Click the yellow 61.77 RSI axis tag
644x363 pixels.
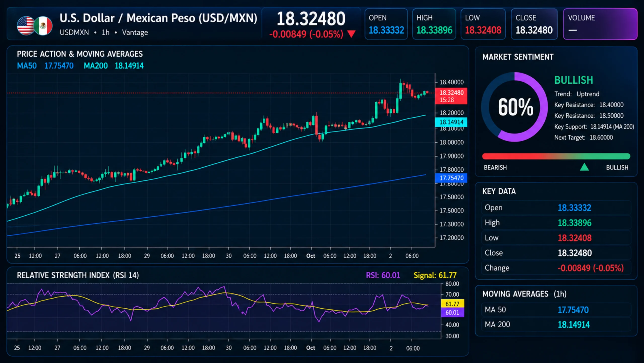click(452, 304)
